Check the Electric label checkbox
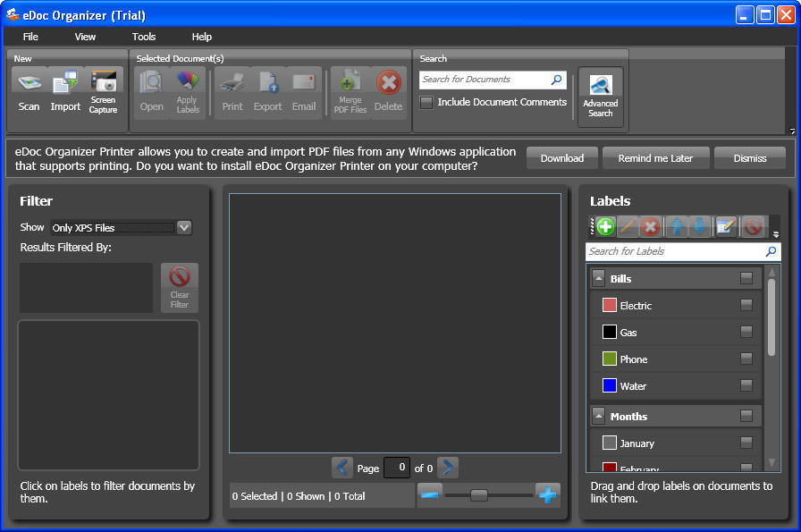This screenshot has height=532, width=801. [x=746, y=305]
